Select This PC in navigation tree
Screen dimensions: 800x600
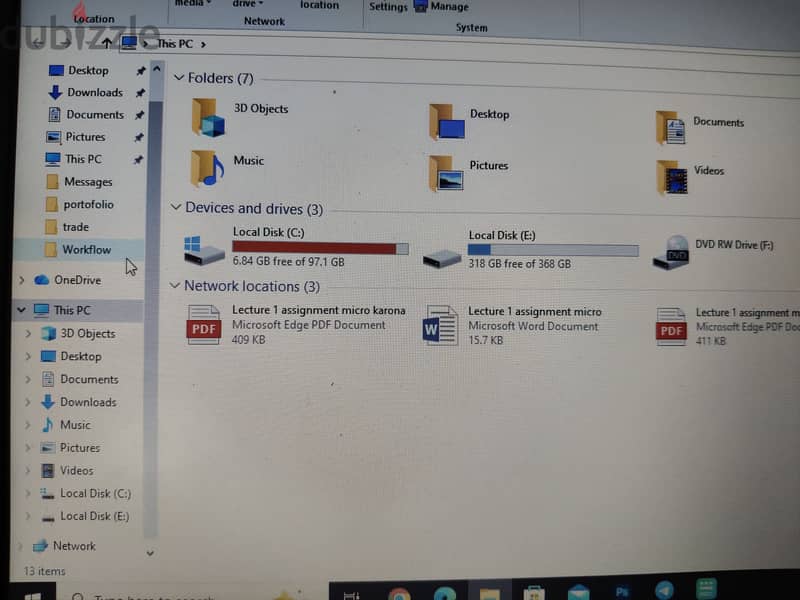[x=72, y=310]
